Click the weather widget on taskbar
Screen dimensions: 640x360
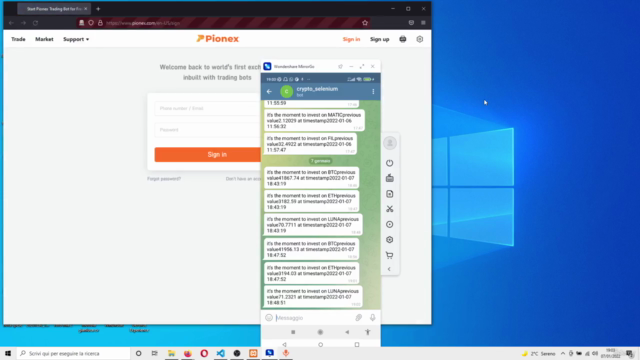[539, 353]
